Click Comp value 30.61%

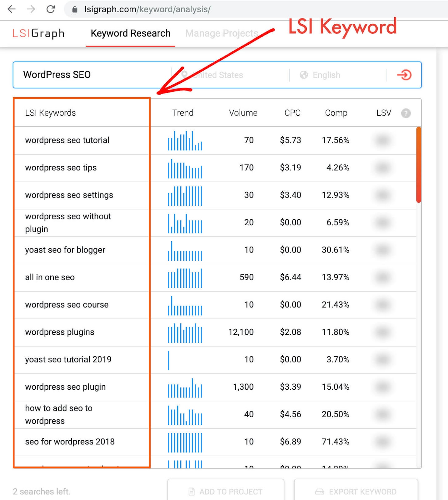click(x=336, y=250)
